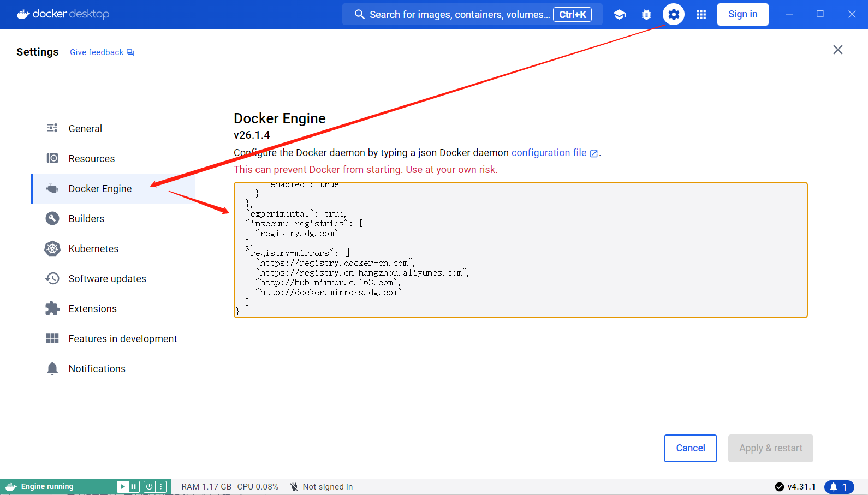Click the Engine running status label
This screenshot has height=495, width=868.
click(47, 486)
